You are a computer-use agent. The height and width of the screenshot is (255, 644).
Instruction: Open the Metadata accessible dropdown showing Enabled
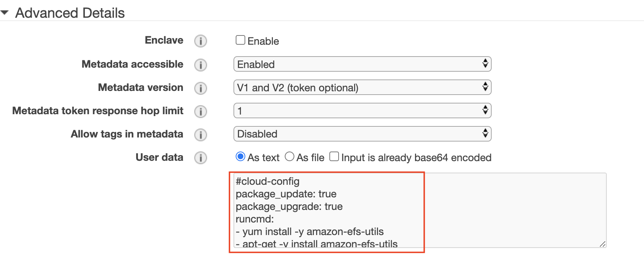pyautogui.click(x=363, y=64)
